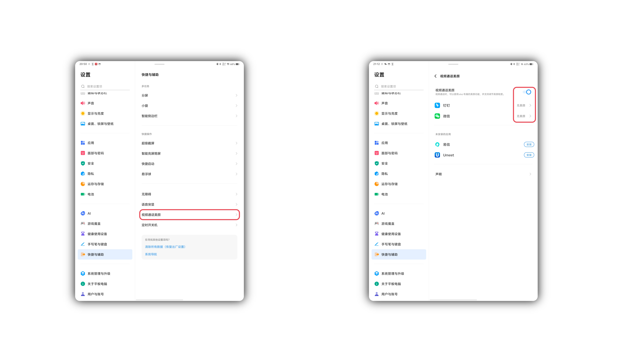Open 分屏 row chevron in left screenshot

tap(236, 95)
